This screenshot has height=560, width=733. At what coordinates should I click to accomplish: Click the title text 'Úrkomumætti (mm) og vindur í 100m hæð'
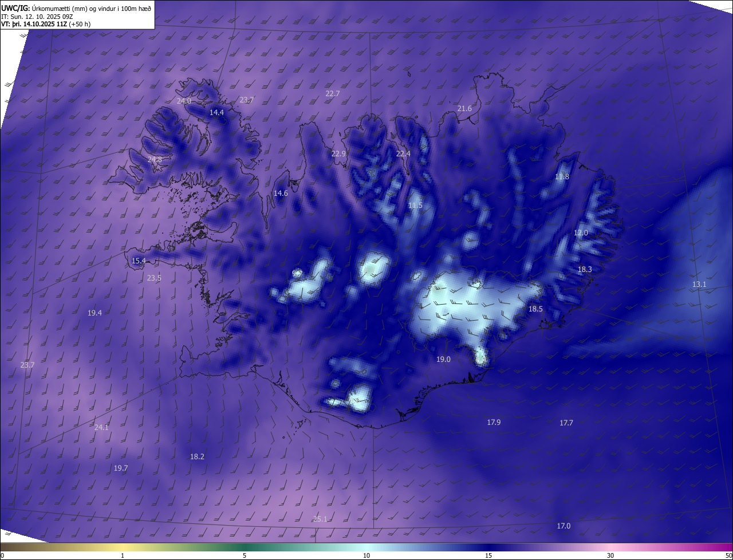[91, 8]
